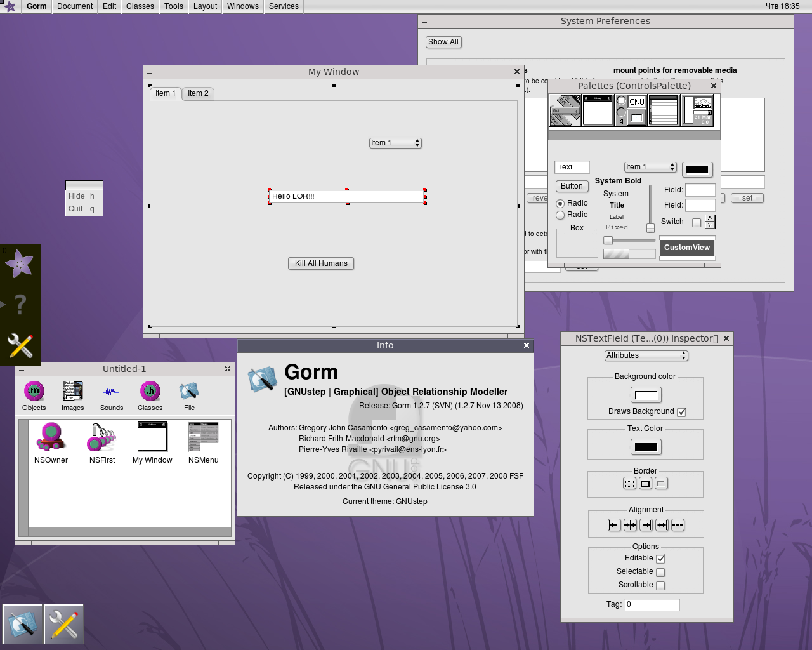The image size is (812, 650).
Task: Select the Data table palette icon
Action: click(x=664, y=110)
